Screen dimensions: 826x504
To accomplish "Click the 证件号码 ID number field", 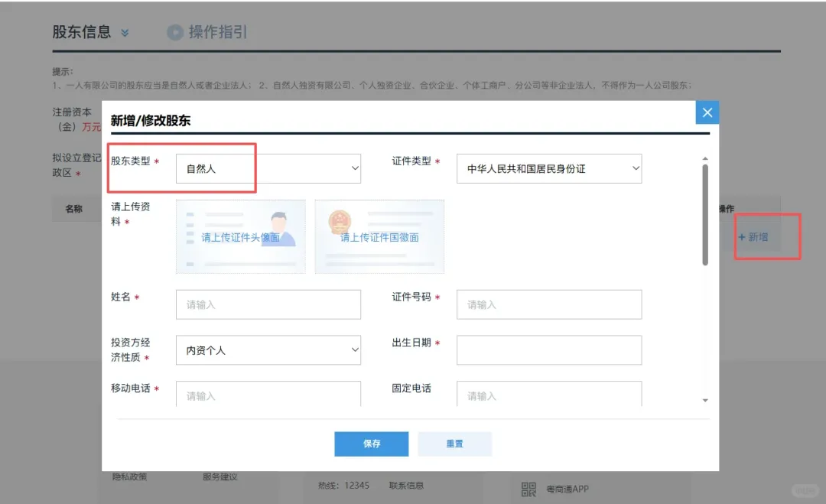I will click(548, 304).
